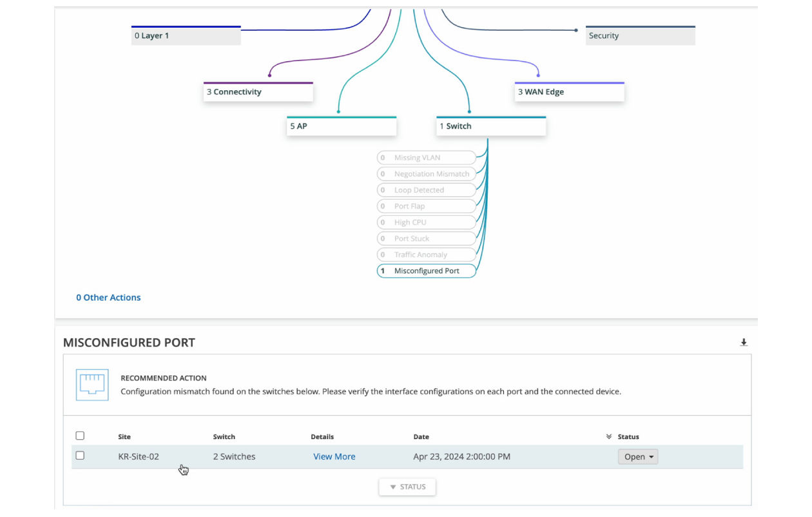Select the Misconfigured Port action pill

(427, 271)
